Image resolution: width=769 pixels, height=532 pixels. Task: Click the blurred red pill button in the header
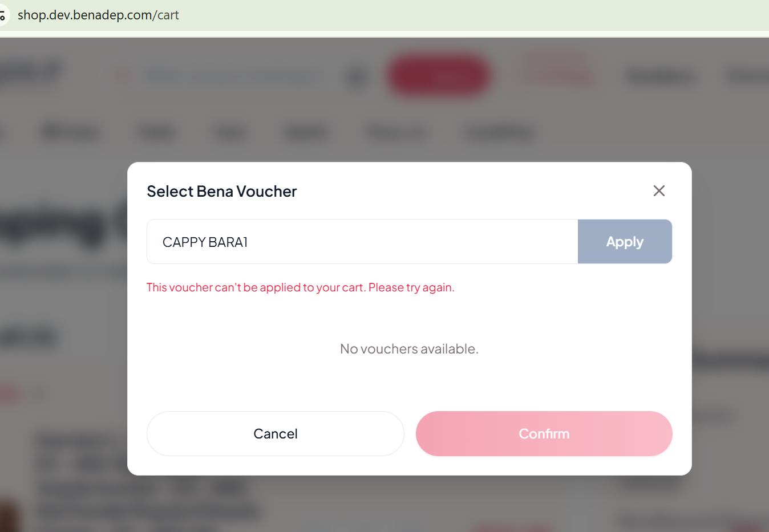click(438, 76)
